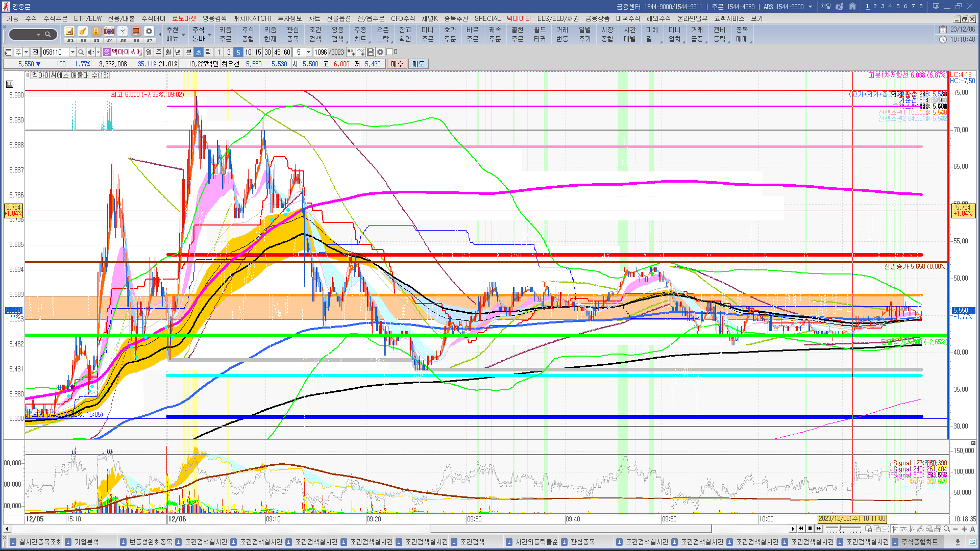Viewport: 980px width, 551px height.
Task: Click the camera screenshot icon in toolbar
Action: 109,31
